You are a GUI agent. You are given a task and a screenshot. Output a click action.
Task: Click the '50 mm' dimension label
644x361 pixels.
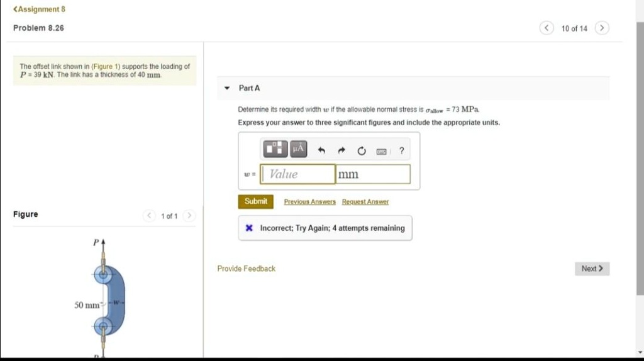click(x=87, y=305)
